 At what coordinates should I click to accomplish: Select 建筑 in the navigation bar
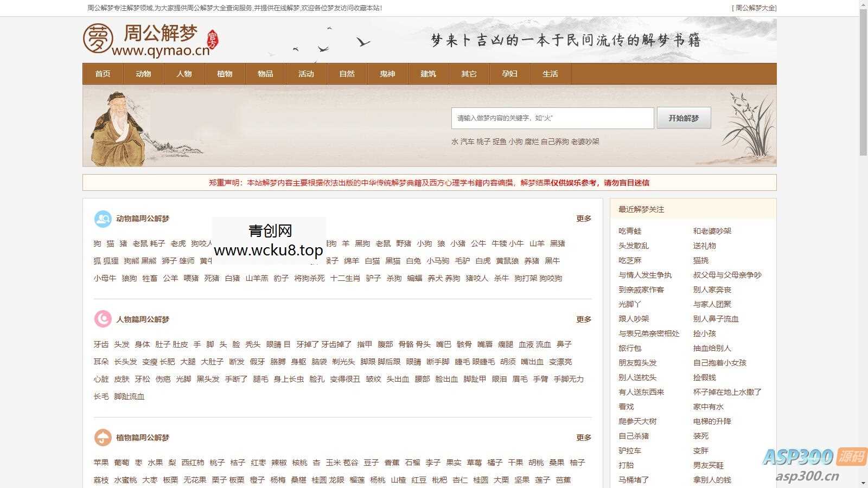coord(428,74)
